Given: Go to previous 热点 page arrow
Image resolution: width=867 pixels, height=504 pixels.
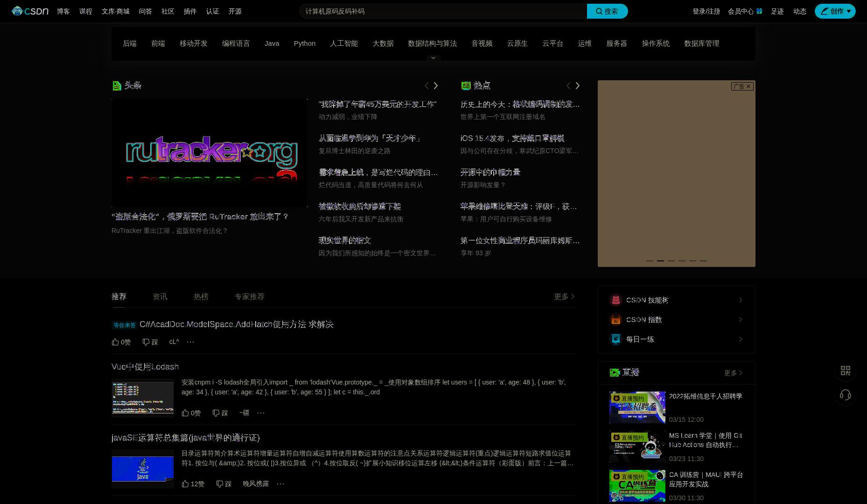Looking at the screenshot, I should 568,85.
